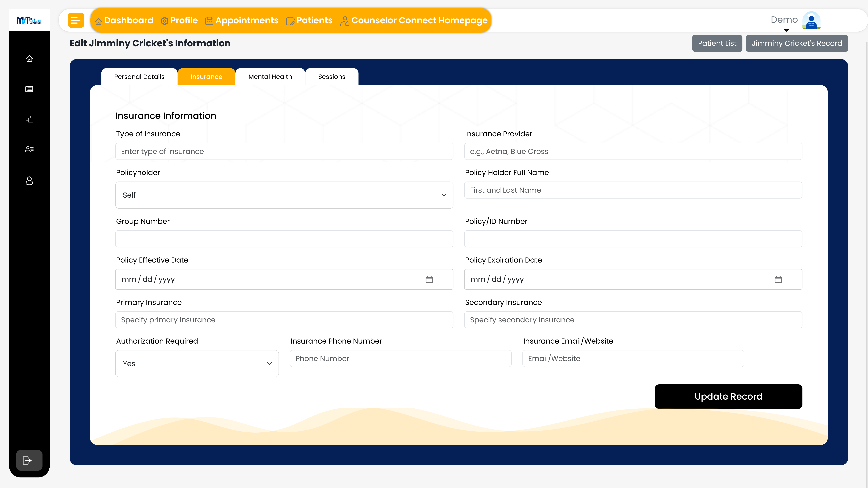Open Jimminy Cricket's Record button
Image resolution: width=868 pixels, height=488 pixels.
pos(797,43)
